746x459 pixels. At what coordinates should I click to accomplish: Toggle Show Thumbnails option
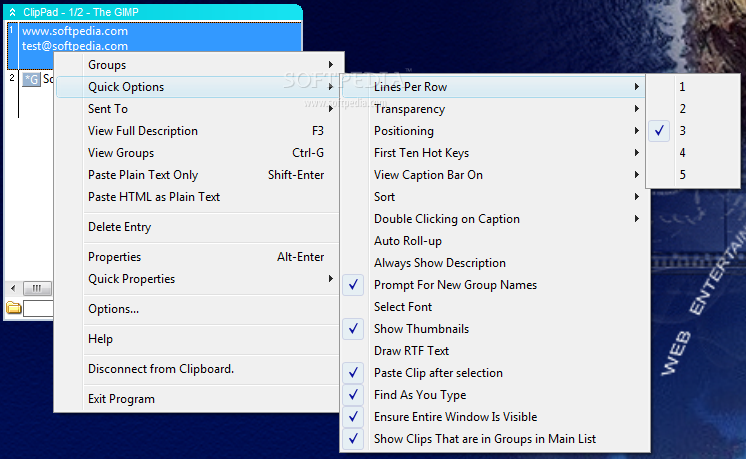click(x=496, y=329)
